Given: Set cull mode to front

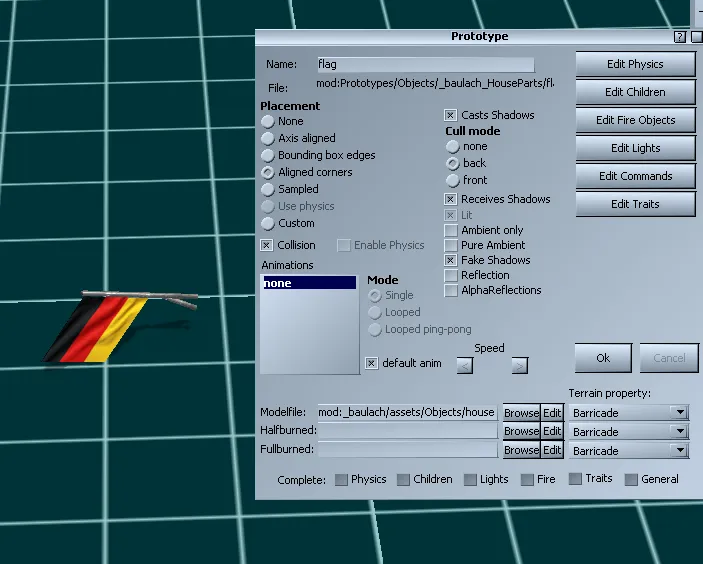Looking at the screenshot, I should tap(452, 181).
